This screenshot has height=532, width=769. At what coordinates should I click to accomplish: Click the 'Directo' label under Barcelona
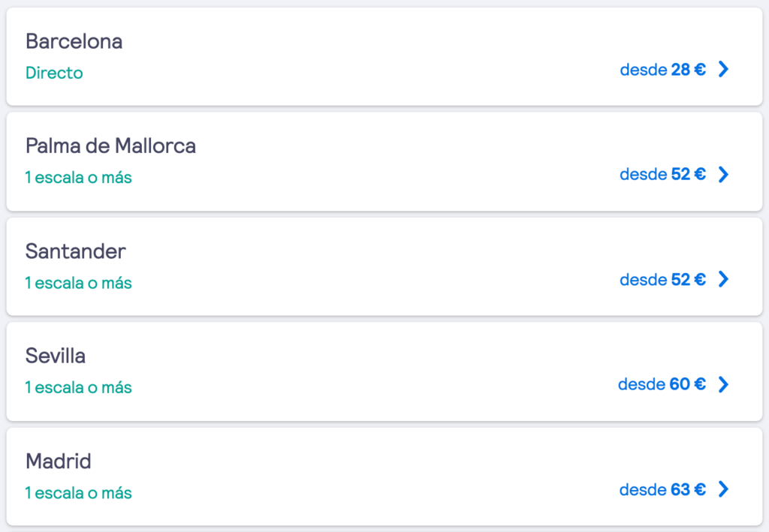(x=54, y=73)
